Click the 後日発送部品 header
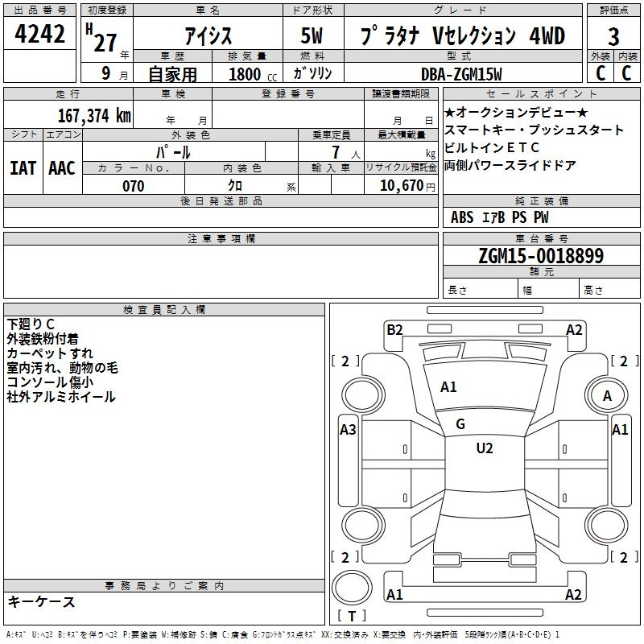Viewport: 644px width, 644px height. tap(221, 200)
